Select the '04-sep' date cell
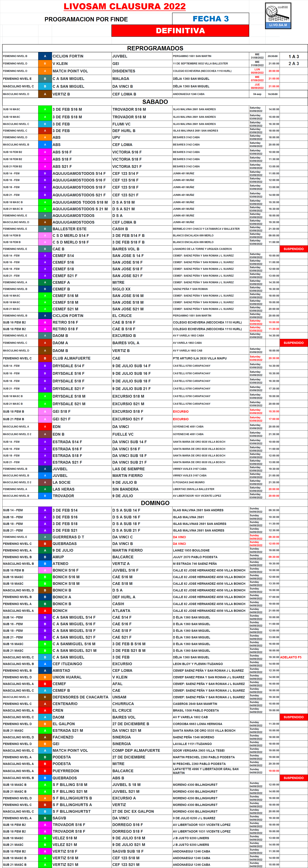308x868 pixels. tap(257, 94)
